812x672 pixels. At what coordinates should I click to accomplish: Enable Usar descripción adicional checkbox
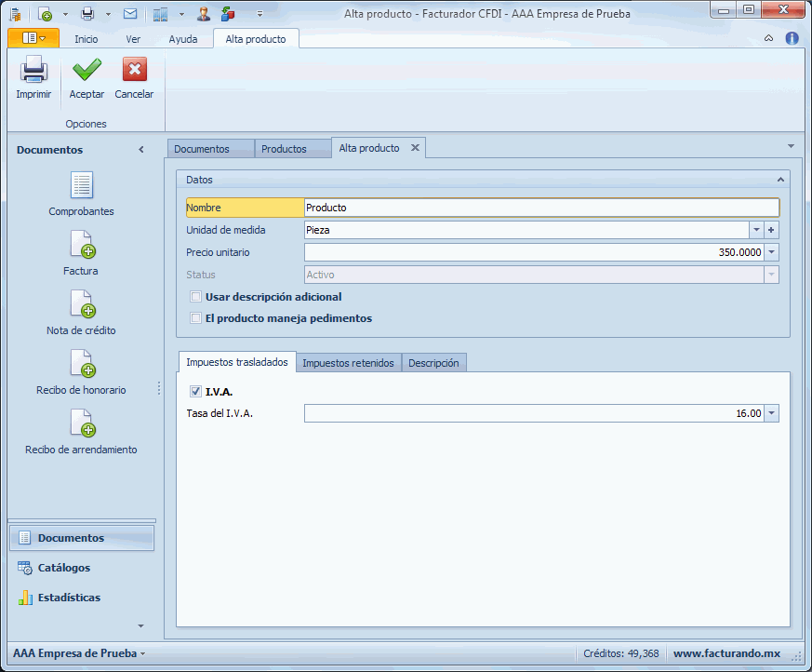tap(196, 297)
